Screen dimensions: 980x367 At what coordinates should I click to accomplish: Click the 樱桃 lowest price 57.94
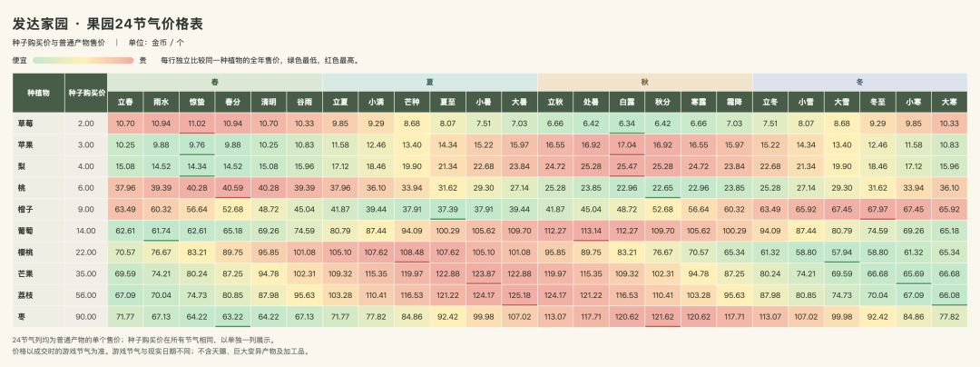[x=842, y=253]
